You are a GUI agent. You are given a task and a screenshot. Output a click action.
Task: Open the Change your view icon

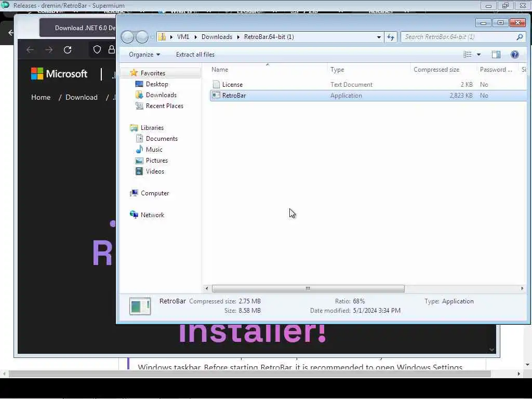(468, 54)
